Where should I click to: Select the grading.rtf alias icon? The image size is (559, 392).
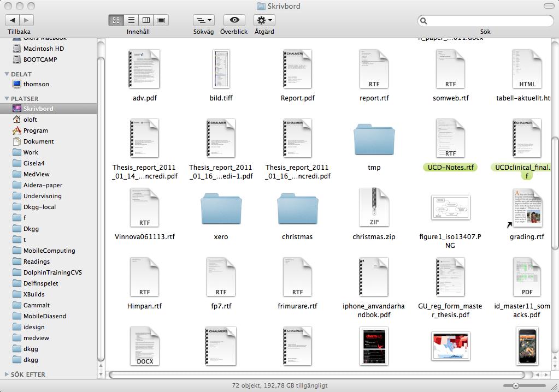pyautogui.click(x=526, y=208)
